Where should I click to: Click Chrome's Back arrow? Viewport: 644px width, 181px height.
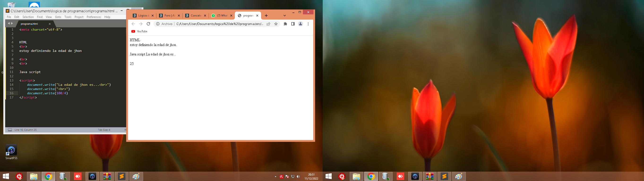tap(133, 24)
